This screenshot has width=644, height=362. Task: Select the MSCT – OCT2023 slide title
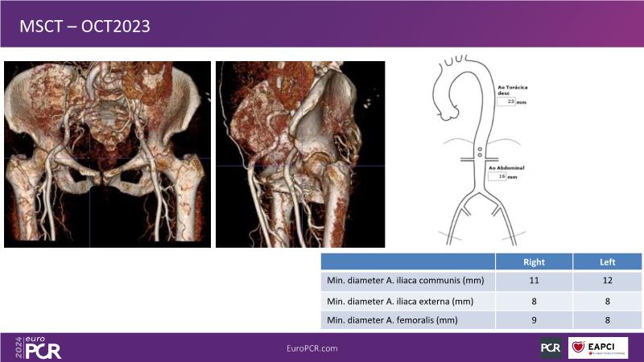(85, 27)
